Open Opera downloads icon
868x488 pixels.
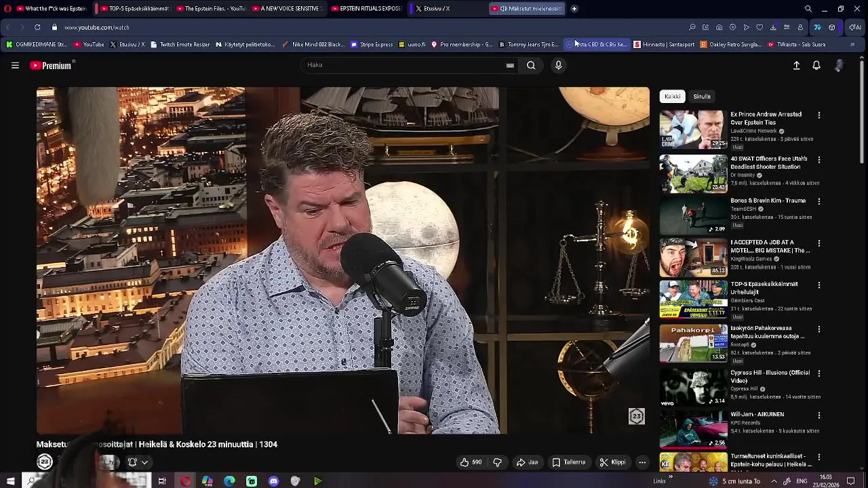[x=773, y=27]
